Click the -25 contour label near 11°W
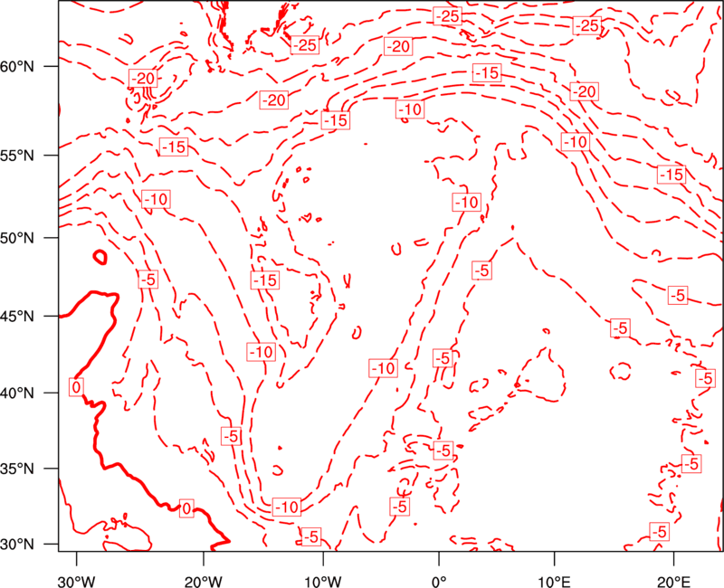The height and width of the screenshot is (588, 724). [x=305, y=44]
